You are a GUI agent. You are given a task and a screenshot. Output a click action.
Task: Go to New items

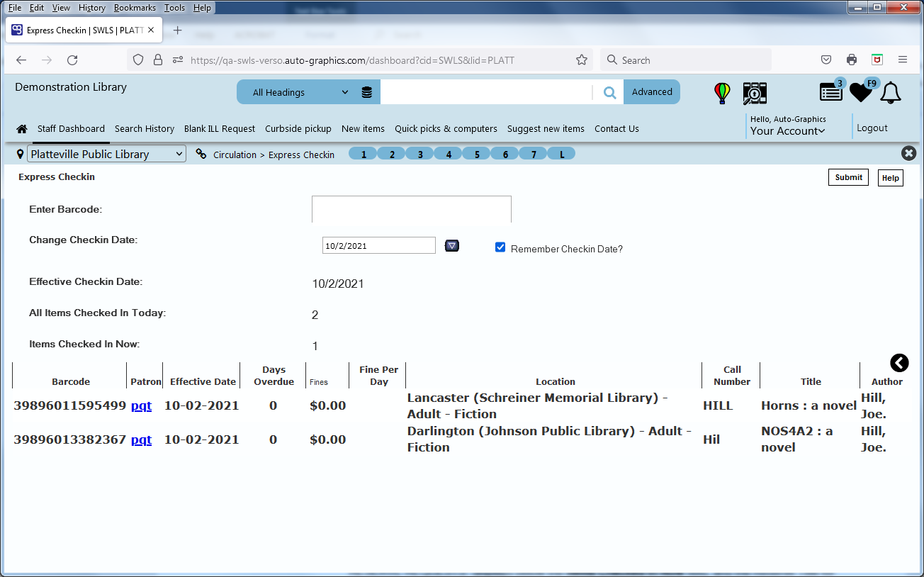tap(363, 129)
